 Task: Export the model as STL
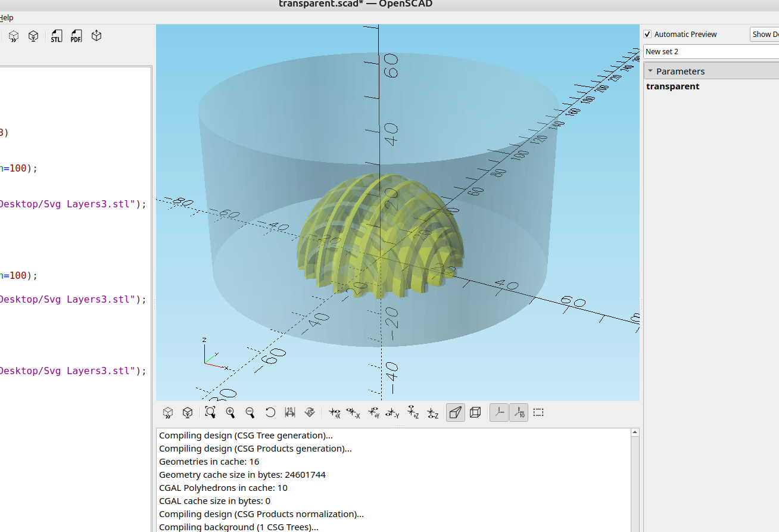56,36
